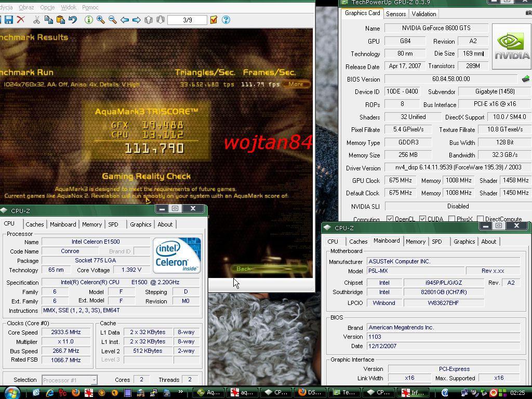Open About tab in left CPU-Z window

click(165, 224)
